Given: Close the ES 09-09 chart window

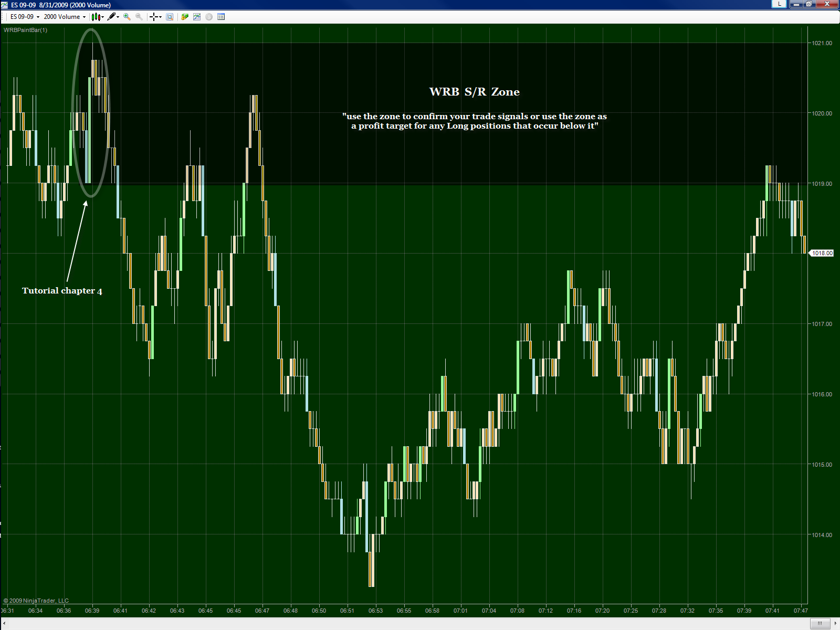Looking at the screenshot, I should 827,4.
